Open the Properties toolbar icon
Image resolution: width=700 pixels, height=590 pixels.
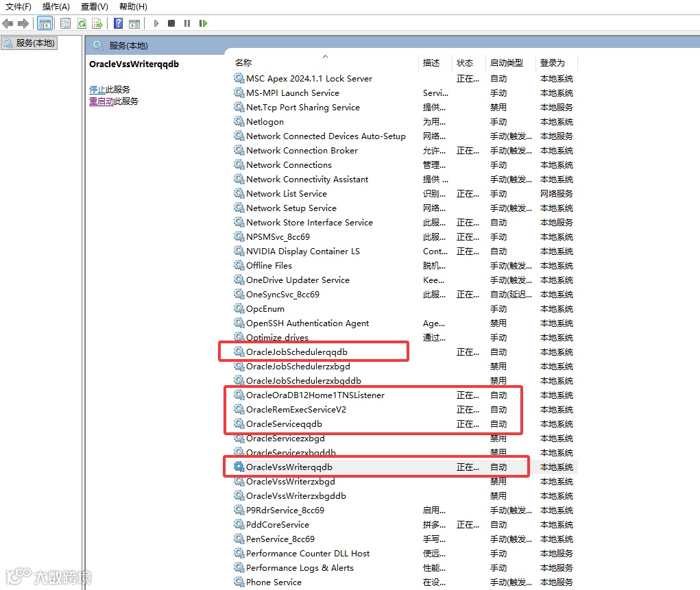coord(65,23)
